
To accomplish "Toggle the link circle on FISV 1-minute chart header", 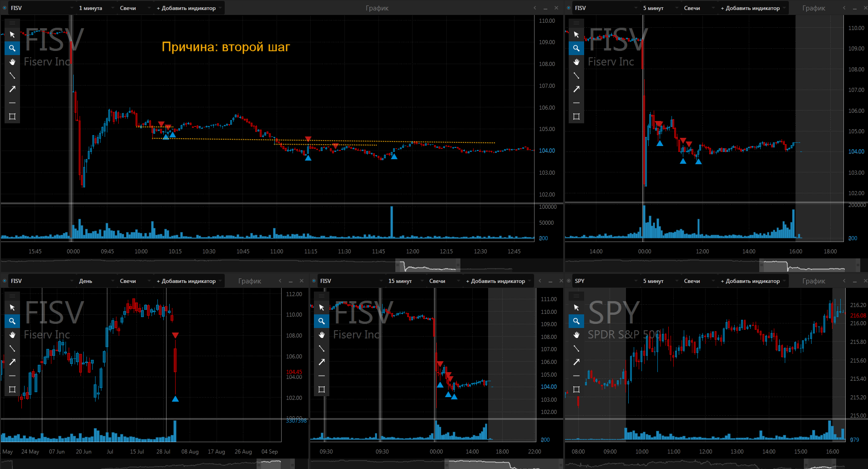I will click(5, 8).
